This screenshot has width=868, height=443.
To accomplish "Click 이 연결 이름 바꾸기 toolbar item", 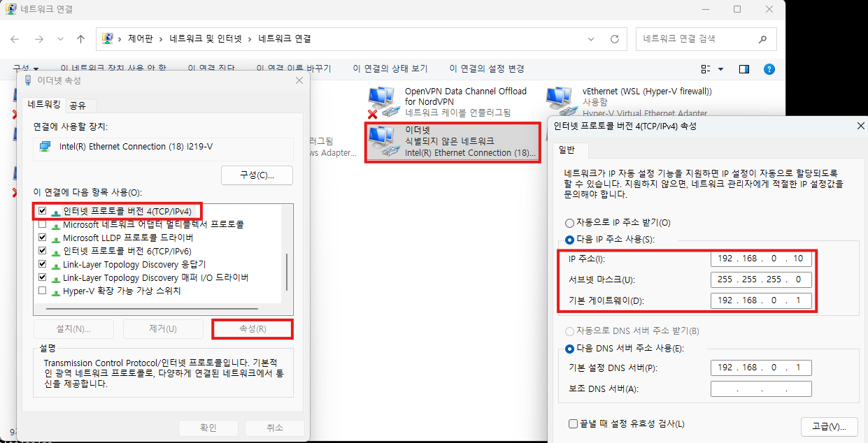I will 294,68.
